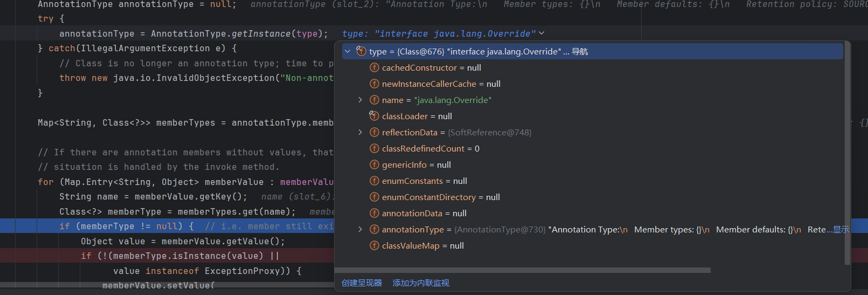Screen dimensions: 868x295
Task: Click field icon beside newInstanceCallerCache
Action: (374, 84)
